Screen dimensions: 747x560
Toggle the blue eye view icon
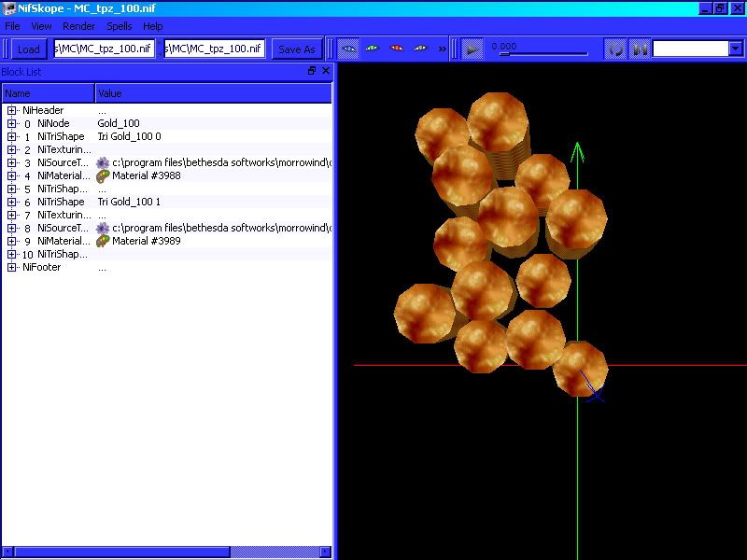point(348,49)
